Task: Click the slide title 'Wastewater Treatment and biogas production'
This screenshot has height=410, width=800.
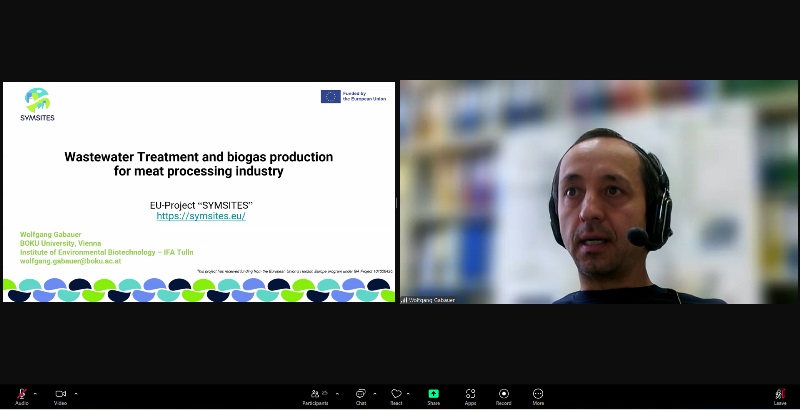Action: tap(198, 157)
